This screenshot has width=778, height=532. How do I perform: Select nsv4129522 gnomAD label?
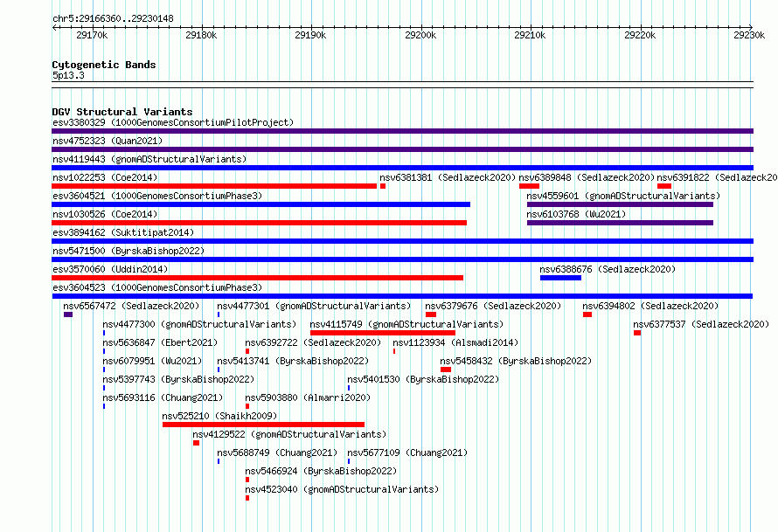(289, 434)
